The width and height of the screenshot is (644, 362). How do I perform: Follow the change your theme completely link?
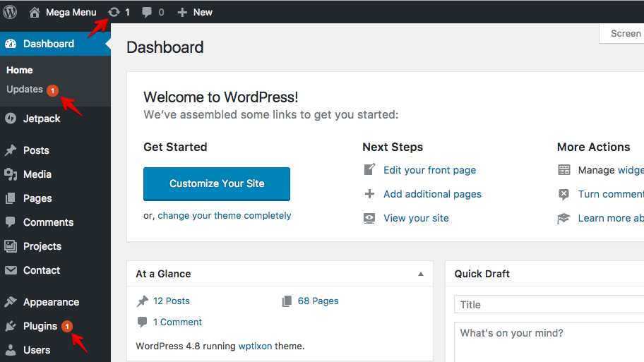click(225, 215)
